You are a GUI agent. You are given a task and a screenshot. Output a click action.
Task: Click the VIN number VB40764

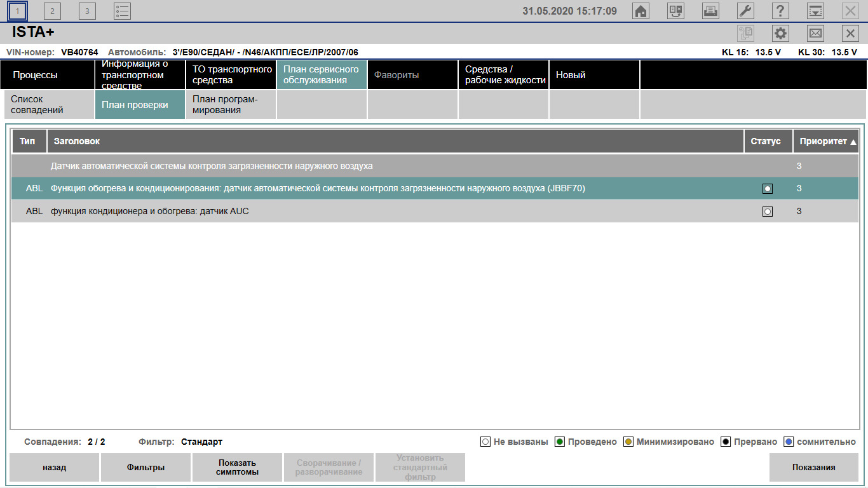79,52
